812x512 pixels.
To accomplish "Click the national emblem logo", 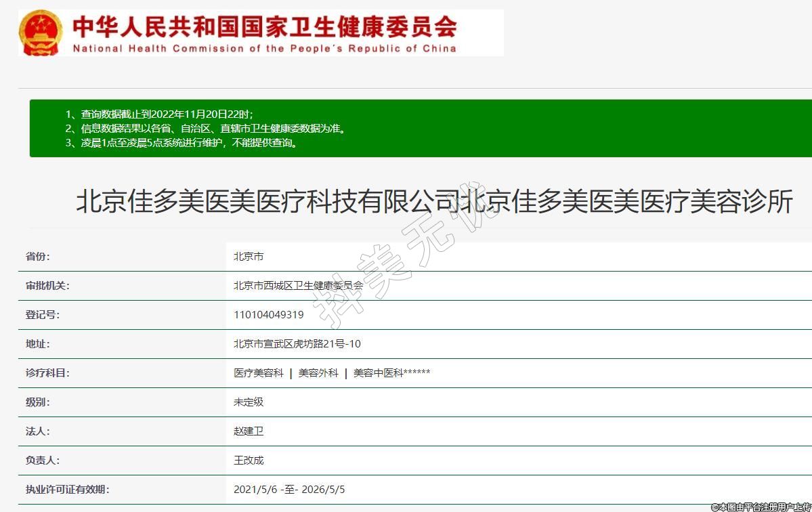I will (40, 33).
